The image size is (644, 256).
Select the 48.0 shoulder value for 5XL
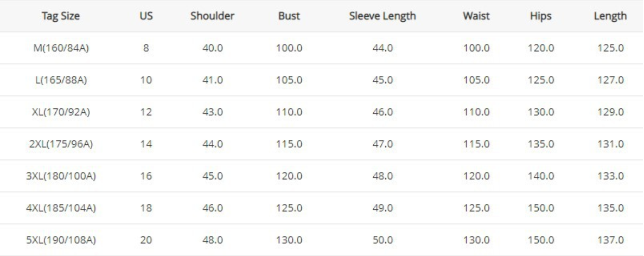(212, 240)
